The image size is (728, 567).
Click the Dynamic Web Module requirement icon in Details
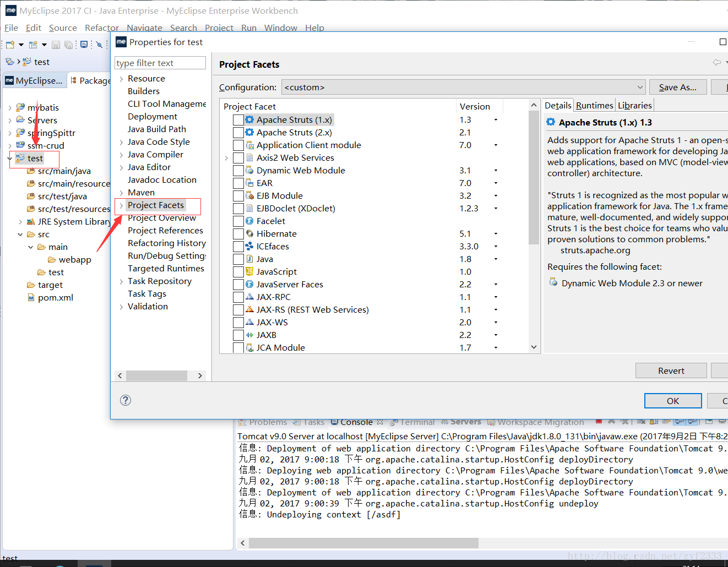(x=553, y=282)
